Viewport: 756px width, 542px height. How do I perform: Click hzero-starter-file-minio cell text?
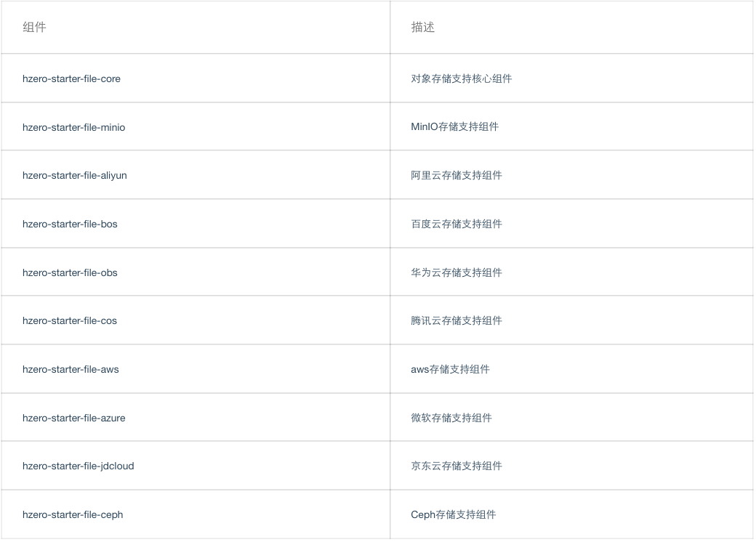(x=73, y=127)
